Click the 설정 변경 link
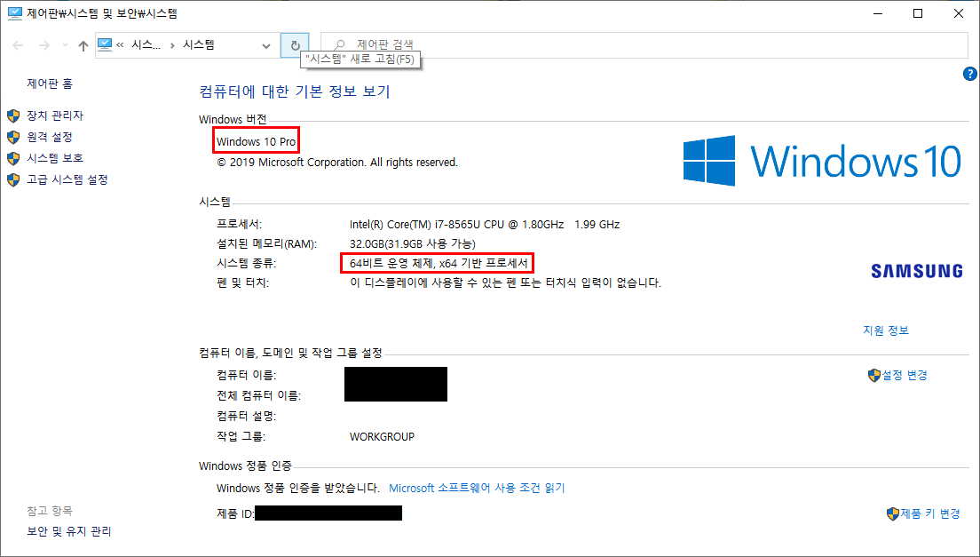 (x=905, y=375)
